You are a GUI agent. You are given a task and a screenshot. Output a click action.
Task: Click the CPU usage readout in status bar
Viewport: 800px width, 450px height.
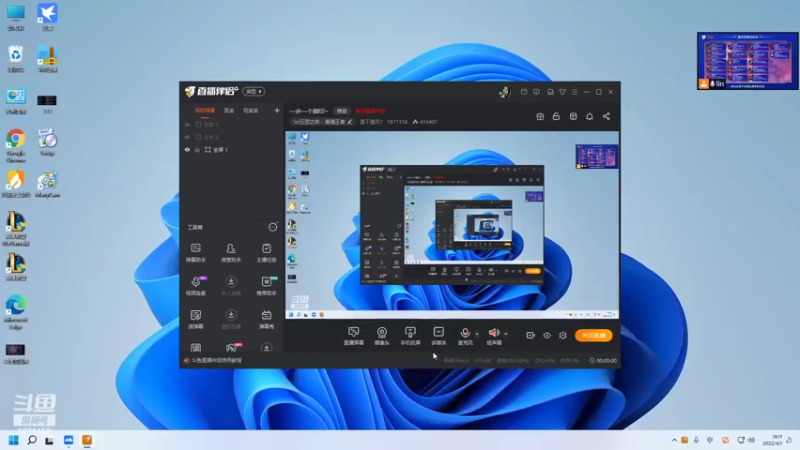tap(545, 360)
